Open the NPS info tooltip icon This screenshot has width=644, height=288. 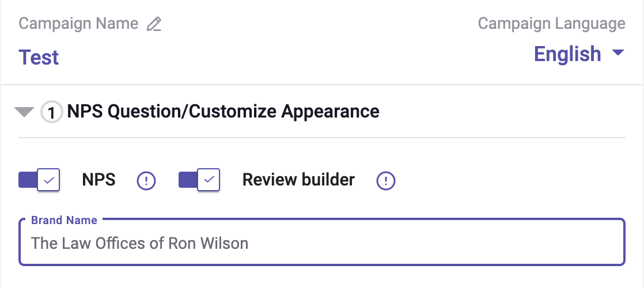coord(146,181)
